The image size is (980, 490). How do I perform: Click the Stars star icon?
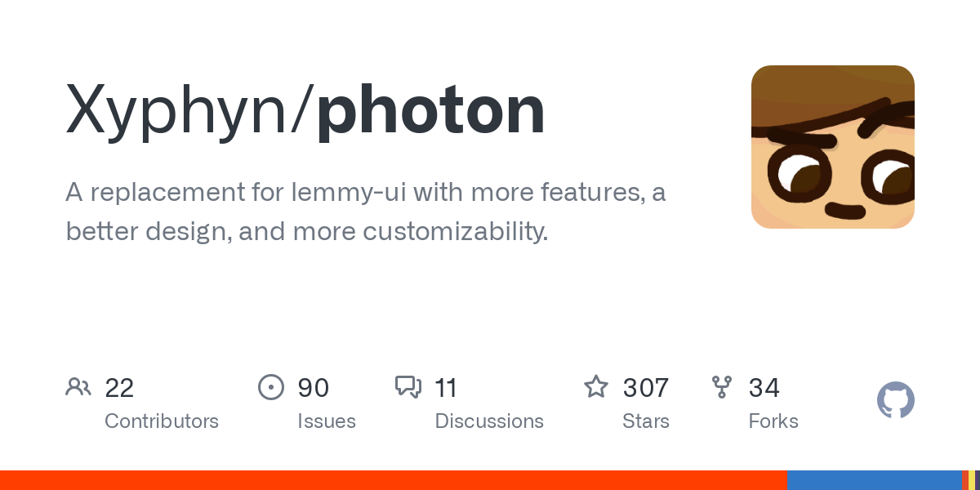(596, 386)
